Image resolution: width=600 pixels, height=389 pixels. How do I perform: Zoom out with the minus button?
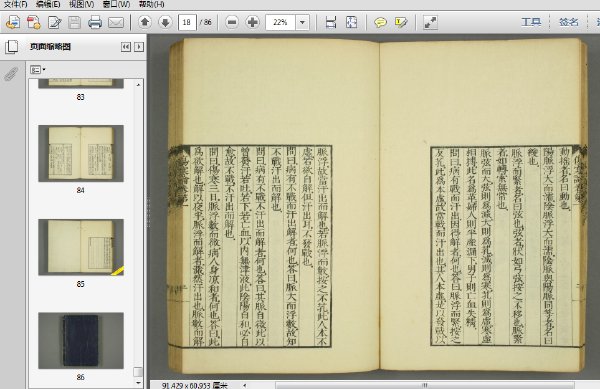click(x=232, y=22)
